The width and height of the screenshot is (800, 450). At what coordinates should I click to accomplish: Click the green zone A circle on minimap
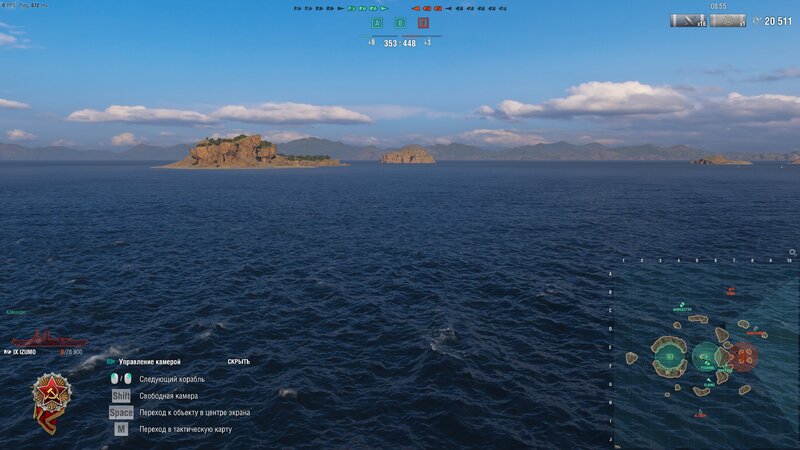[x=670, y=357]
